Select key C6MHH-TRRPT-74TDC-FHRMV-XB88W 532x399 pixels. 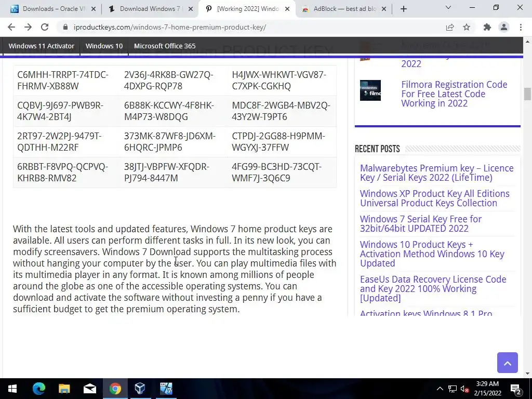pyautogui.click(x=63, y=81)
